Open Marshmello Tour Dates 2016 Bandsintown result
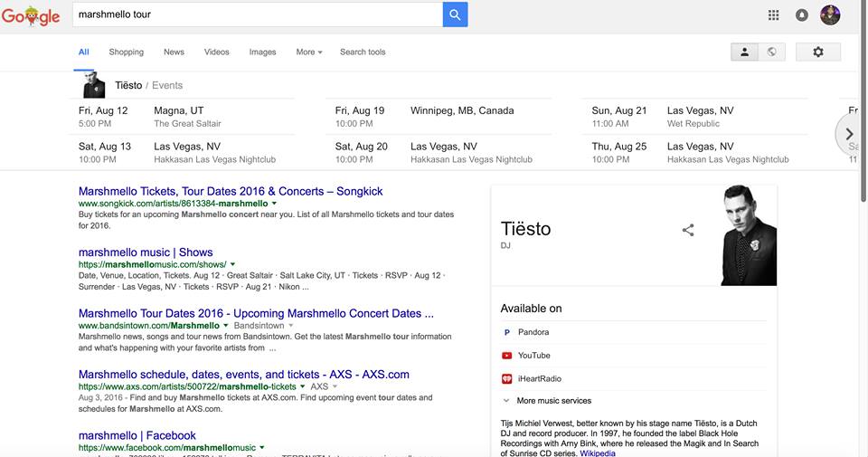The image size is (868, 457). tap(256, 313)
